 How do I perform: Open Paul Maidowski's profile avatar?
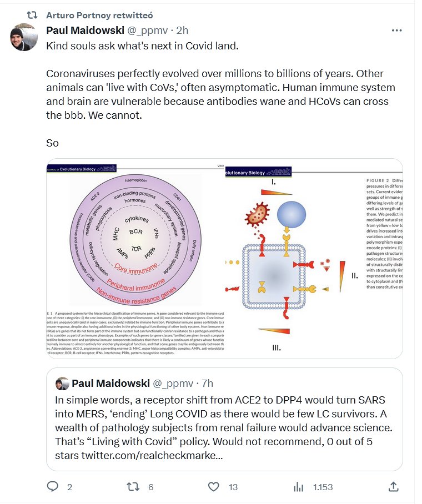24,37
